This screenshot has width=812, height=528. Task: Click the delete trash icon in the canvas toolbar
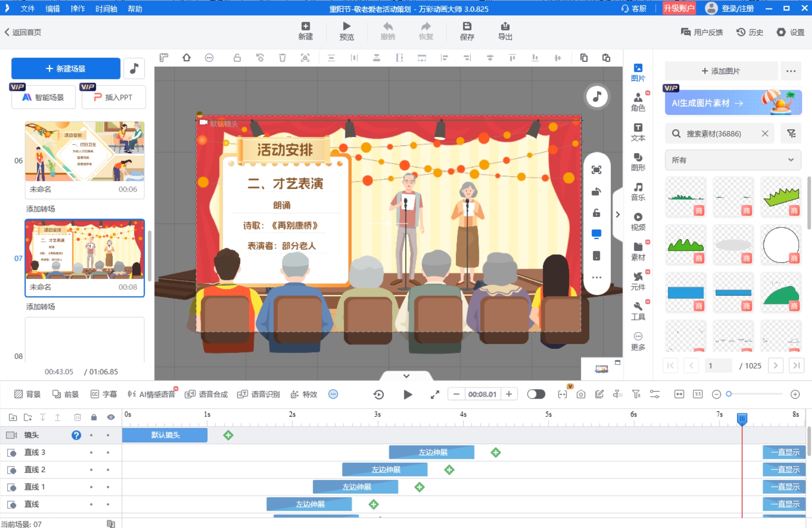click(x=282, y=58)
